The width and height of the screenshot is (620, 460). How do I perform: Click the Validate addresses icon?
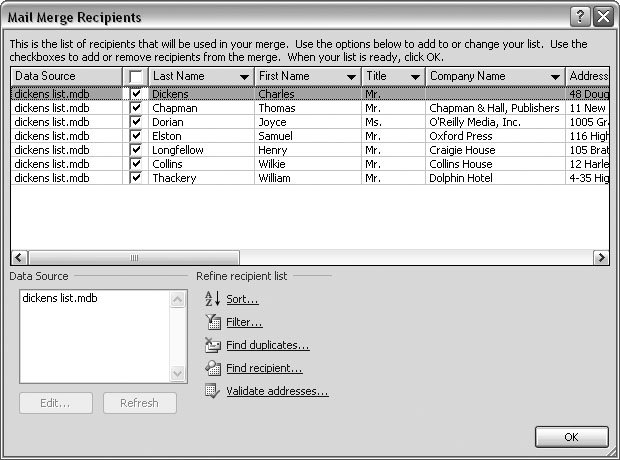(x=212, y=391)
